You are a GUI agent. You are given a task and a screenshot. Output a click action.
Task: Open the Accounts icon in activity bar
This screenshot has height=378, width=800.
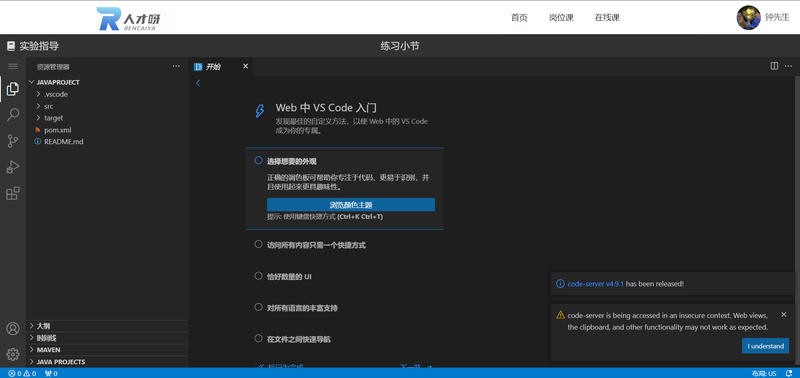13,329
